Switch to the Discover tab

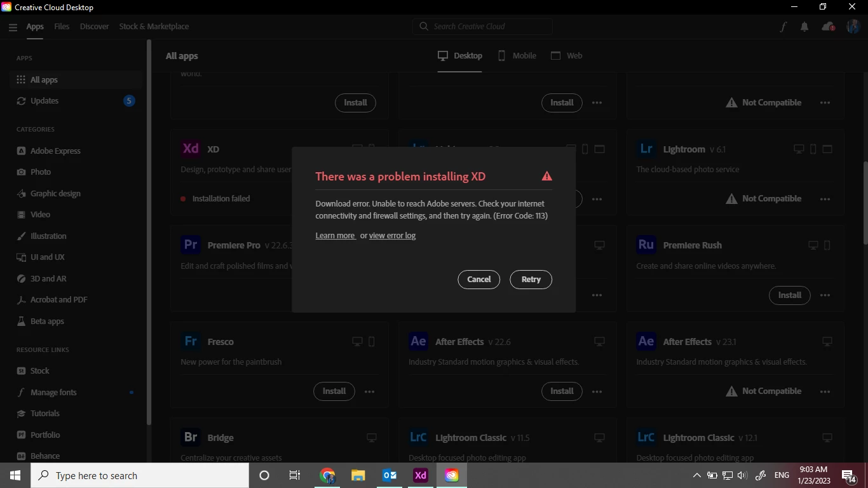click(95, 27)
